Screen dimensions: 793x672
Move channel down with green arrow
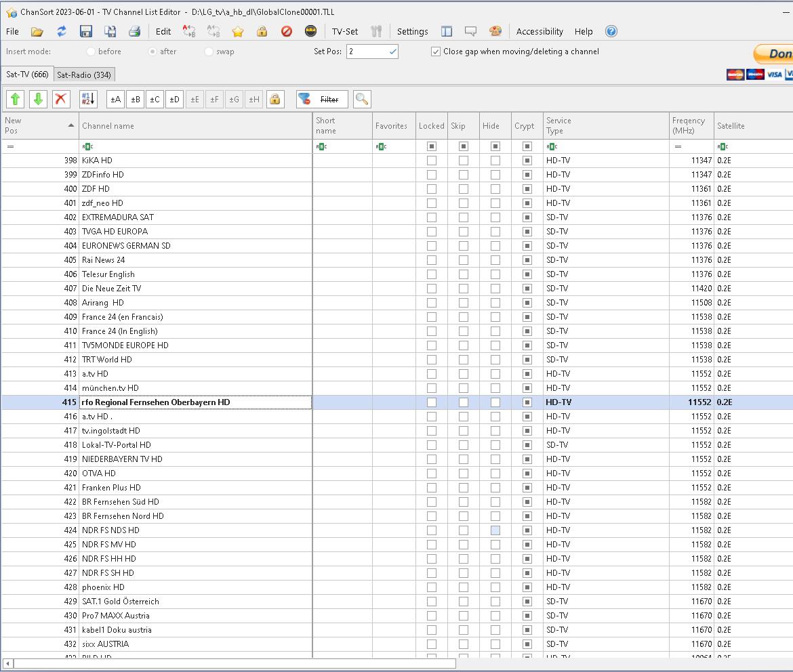[x=38, y=99]
